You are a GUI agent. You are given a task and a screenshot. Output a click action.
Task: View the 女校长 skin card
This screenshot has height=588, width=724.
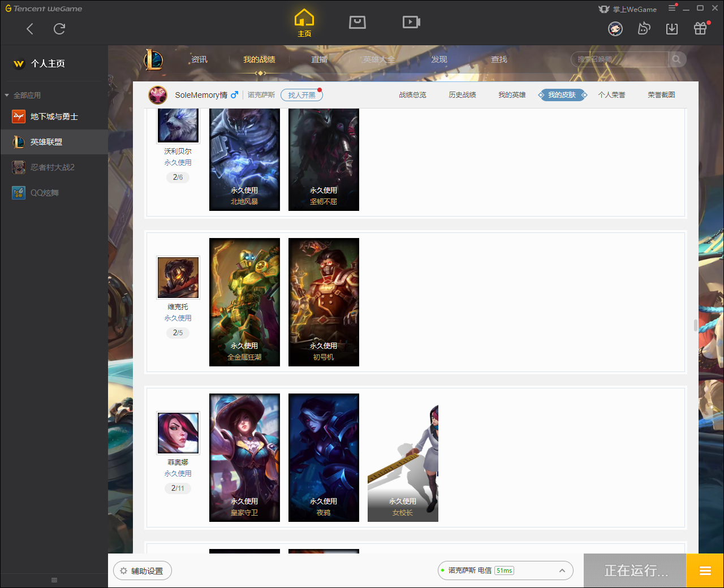point(403,457)
